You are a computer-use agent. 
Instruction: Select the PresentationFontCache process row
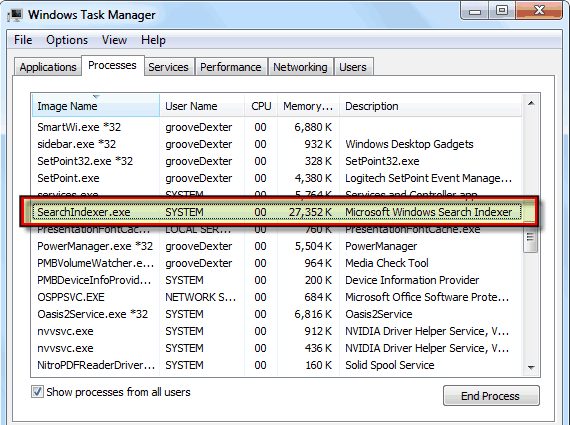277,231
